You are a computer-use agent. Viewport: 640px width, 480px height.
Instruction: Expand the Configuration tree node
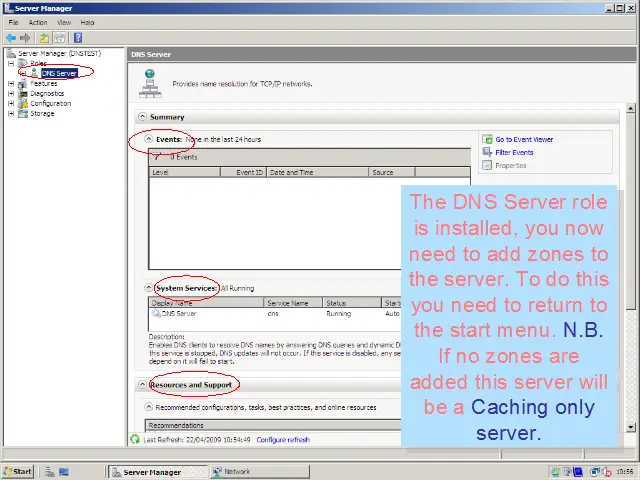point(11,103)
